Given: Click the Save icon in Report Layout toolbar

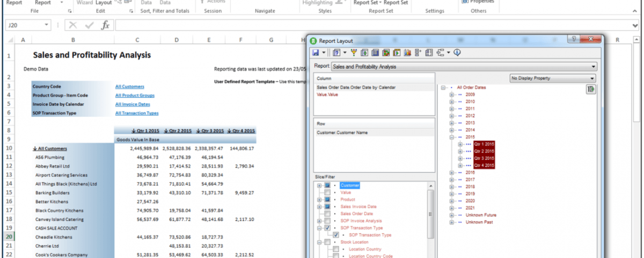Looking at the screenshot, I should click(x=315, y=53).
